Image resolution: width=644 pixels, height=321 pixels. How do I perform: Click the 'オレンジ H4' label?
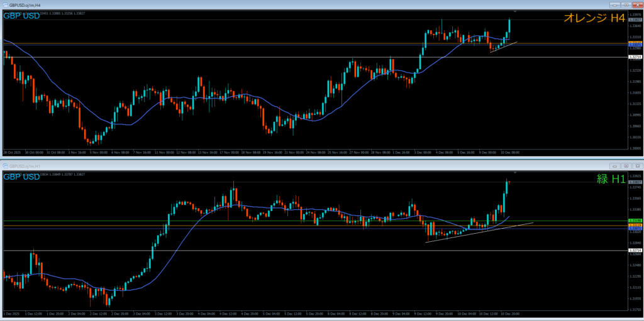pos(594,18)
